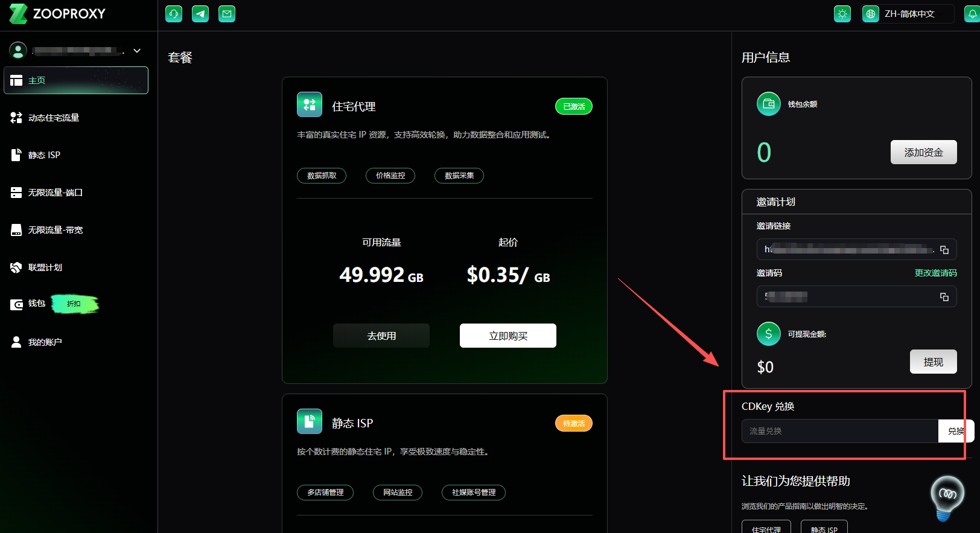Click the 我的账户 person icon

[x=16, y=342]
